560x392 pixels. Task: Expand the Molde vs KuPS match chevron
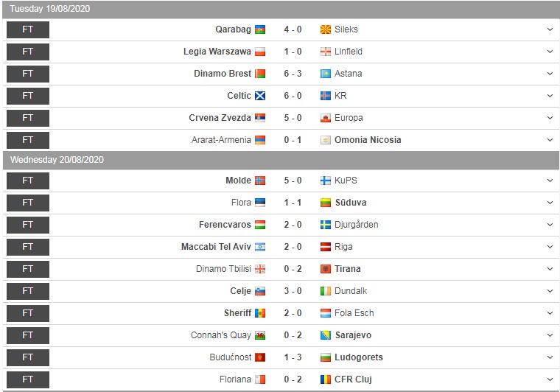pos(550,181)
